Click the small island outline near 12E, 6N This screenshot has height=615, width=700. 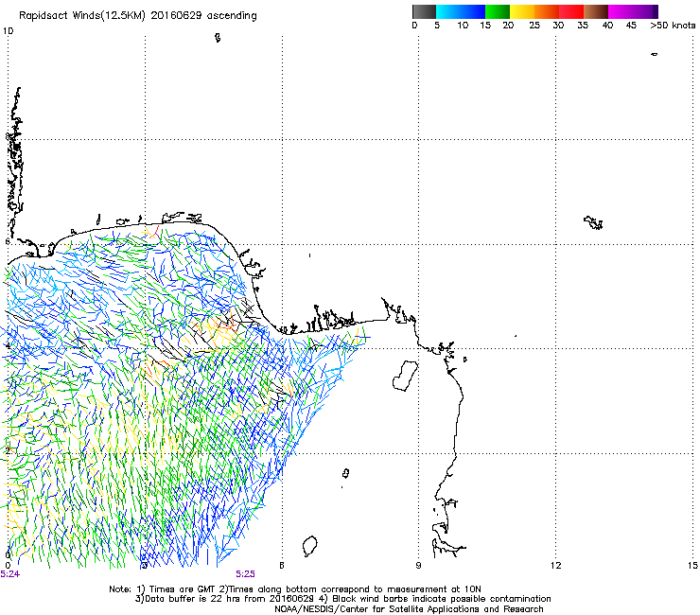pos(593,222)
